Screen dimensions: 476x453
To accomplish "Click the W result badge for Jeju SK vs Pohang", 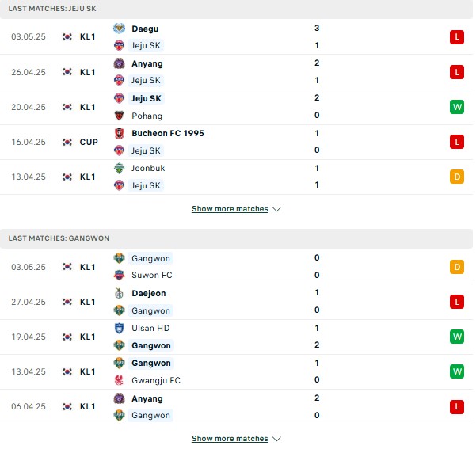I will [x=457, y=107].
